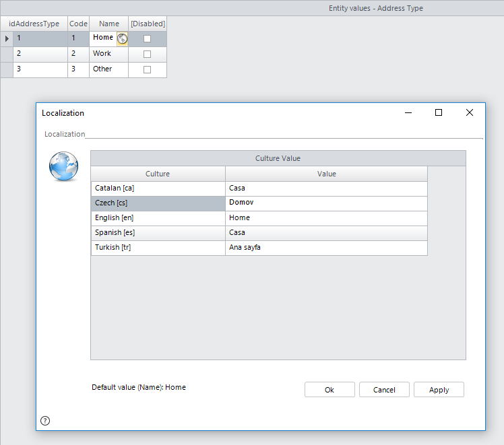The height and width of the screenshot is (445, 504).
Task: Toggle Disabled checkbox for Other row
Action: coord(147,69)
